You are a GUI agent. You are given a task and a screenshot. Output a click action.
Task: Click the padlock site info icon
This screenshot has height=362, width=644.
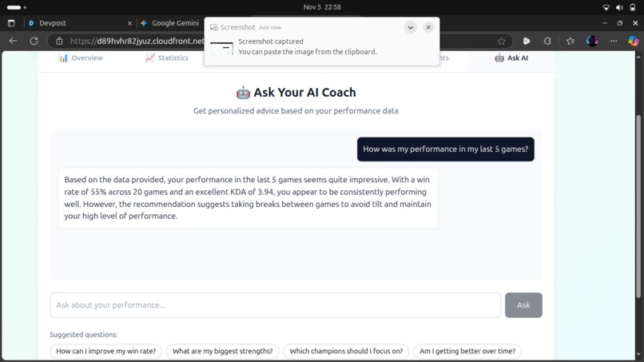tap(59, 41)
